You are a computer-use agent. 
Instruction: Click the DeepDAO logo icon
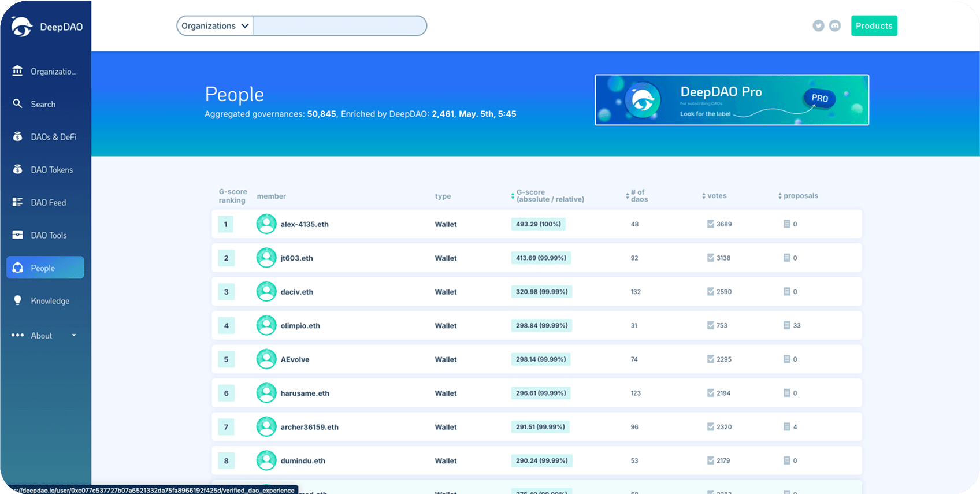[x=22, y=27]
